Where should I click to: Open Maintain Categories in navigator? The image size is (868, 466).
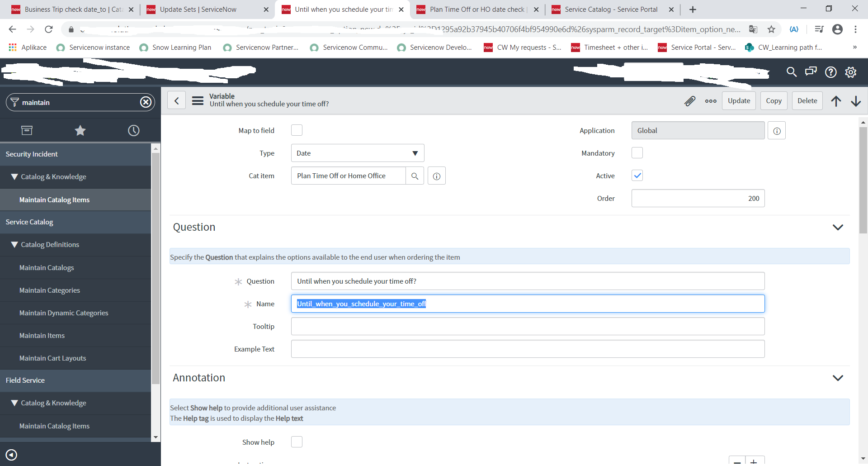pos(50,290)
